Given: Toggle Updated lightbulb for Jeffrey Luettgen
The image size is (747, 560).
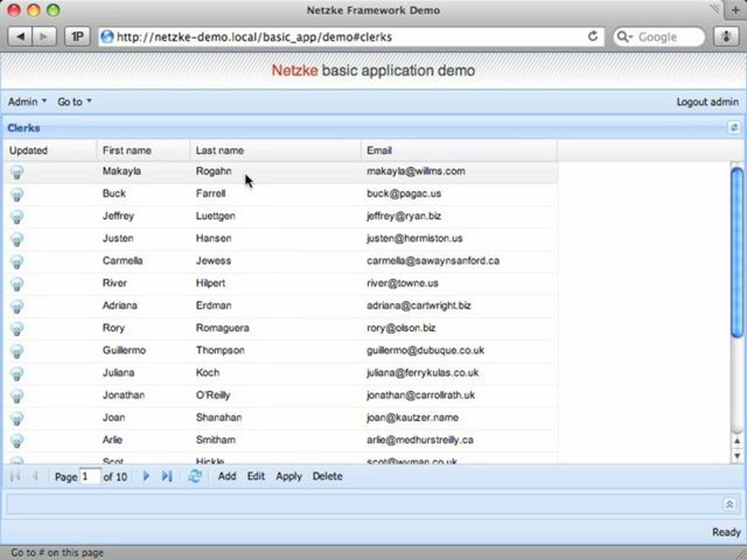Looking at the screenshot, I should pyautogui.click(x=17, y=217).
